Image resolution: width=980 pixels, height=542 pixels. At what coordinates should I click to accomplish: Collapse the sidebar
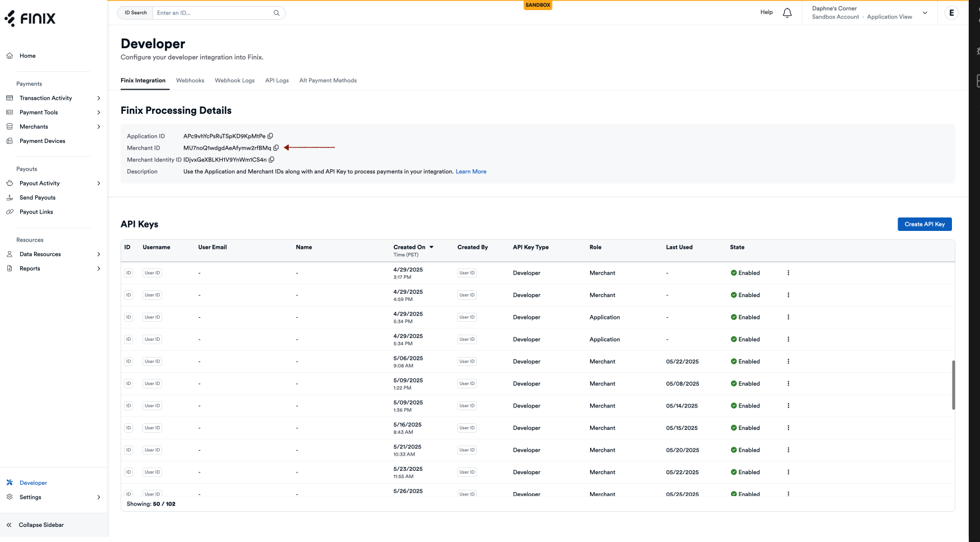pos(41,525)
